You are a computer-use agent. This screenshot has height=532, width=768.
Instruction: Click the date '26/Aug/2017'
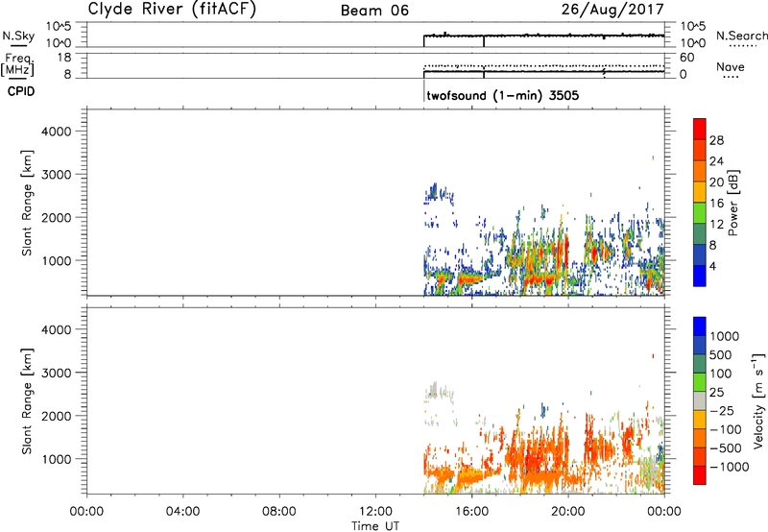612,10
